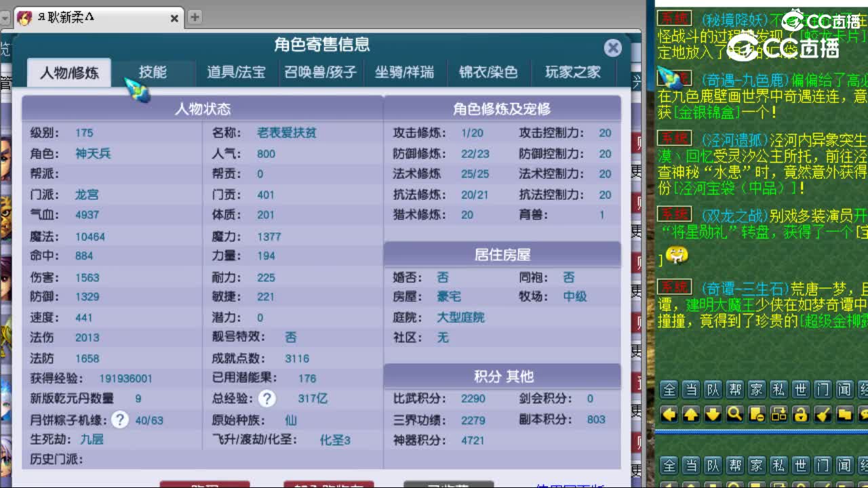Screen dimensions: 868x488
Task: Switch to the 技能 tab
Action: click(153, 72)
